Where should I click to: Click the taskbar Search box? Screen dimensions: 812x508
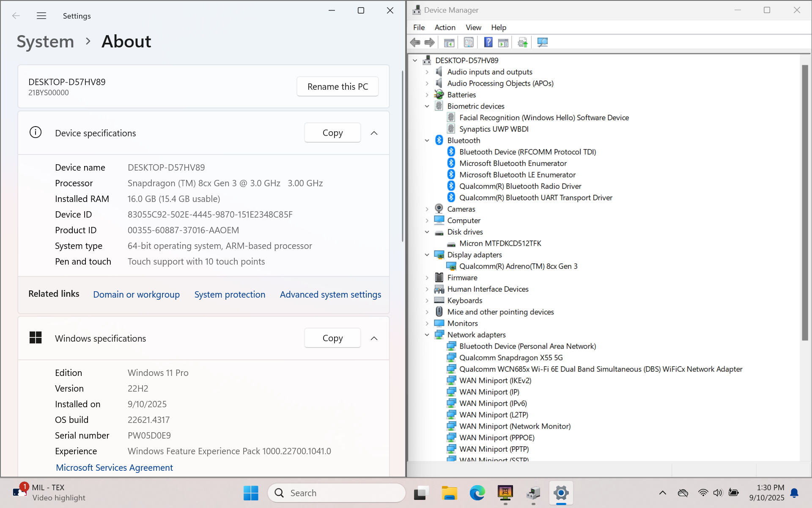coord(337,493)
